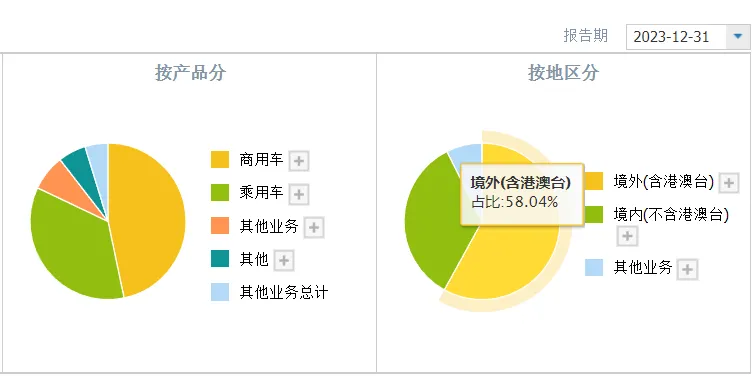
Task: Click the yellow 商用车 legend swatch
Action: [220, 160]
